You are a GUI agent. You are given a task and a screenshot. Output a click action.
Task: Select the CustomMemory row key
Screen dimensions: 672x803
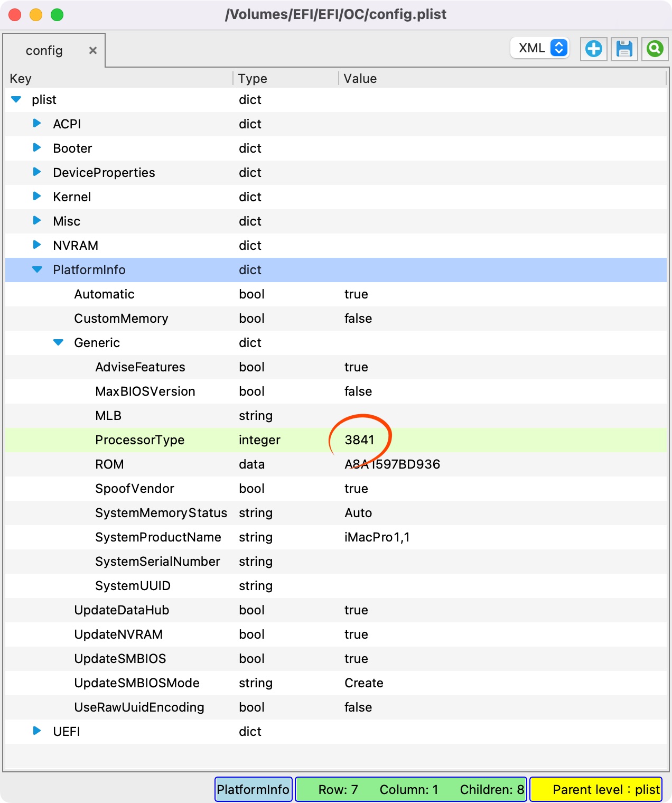[x=121, y=319]
